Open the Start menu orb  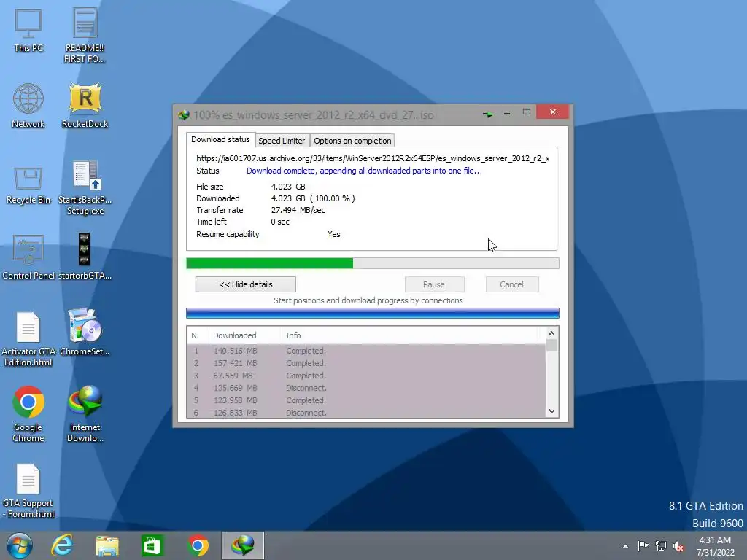pos(19,545)
